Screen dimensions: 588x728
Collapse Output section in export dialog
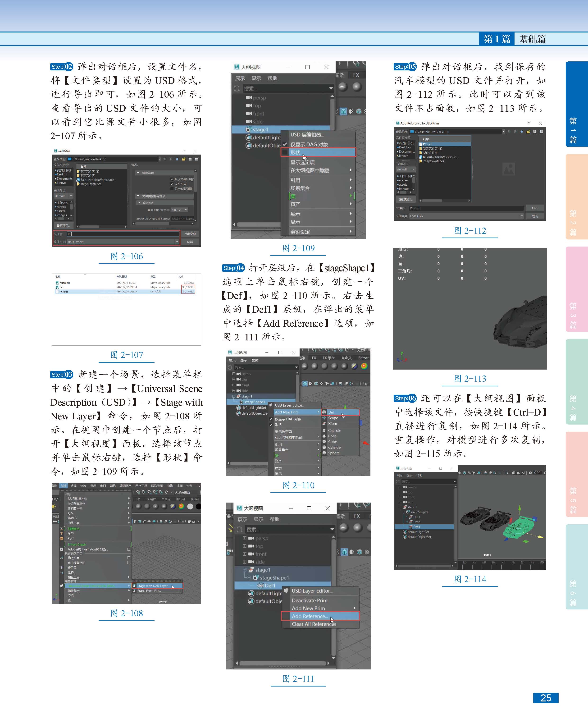tap(140, 203)
